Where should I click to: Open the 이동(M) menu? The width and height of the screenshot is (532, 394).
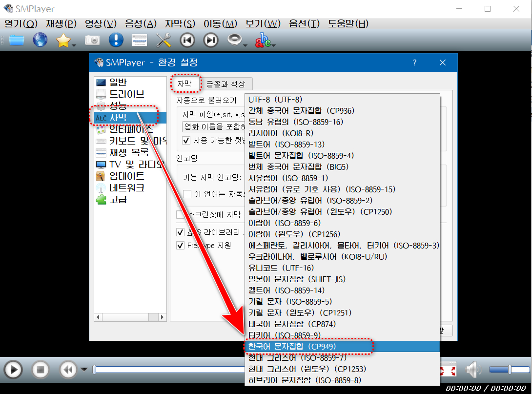click(220, 24)
